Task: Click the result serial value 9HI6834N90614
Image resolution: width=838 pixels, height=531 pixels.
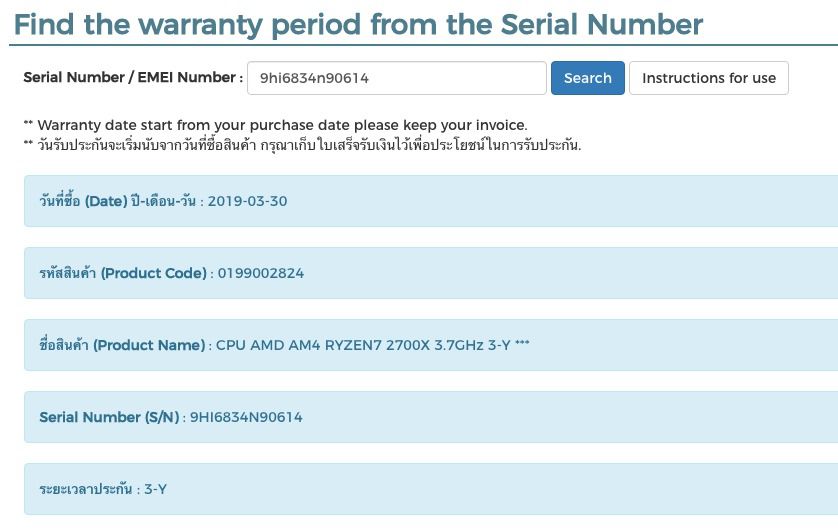Action: pos(246,417)
